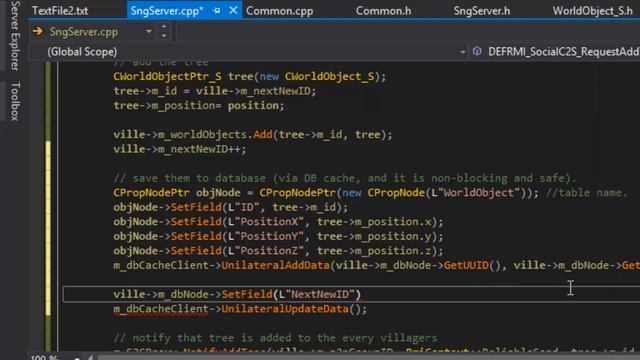Click the 'Add' method on m_worldObjects line
This screenshot has width=640, height=360.
[x=262, y=134]
